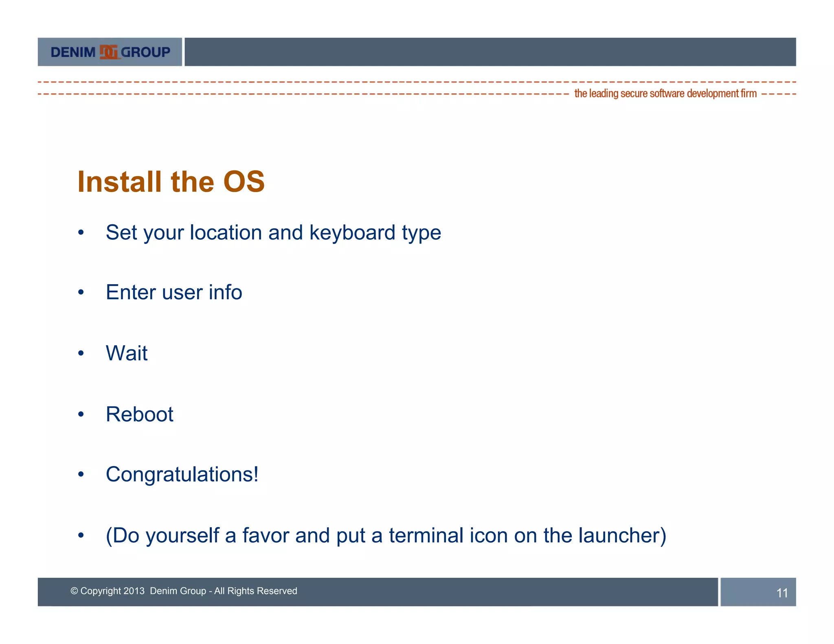This screenshot has height=644, width=834.
Task: Click the 'Wait' bullet text
Action: [127, 353]
